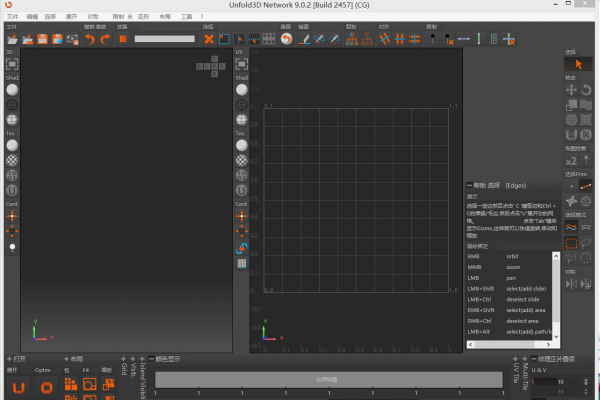The image size is (600, 400).
Task: Click the orange pack islands grid icon
Action: tap(71, 384)
